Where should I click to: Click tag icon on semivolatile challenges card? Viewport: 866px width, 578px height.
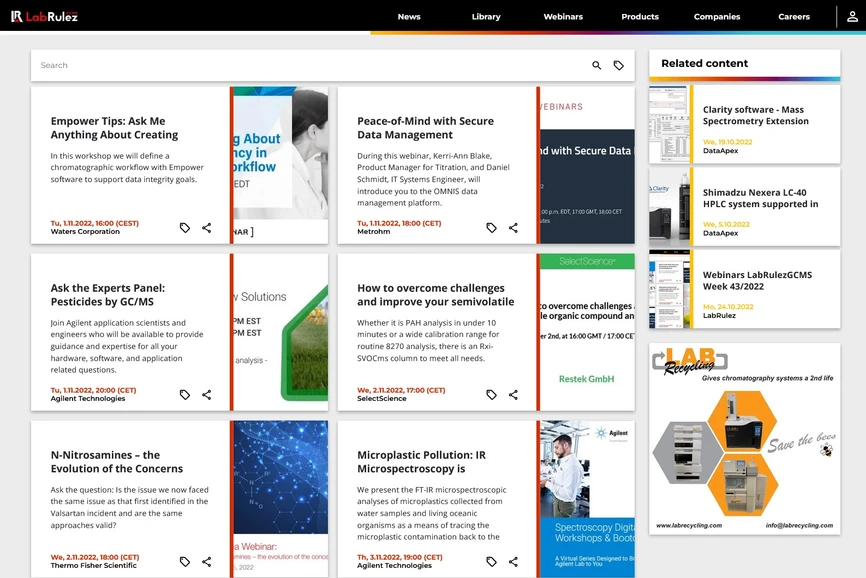click(492, 394)
